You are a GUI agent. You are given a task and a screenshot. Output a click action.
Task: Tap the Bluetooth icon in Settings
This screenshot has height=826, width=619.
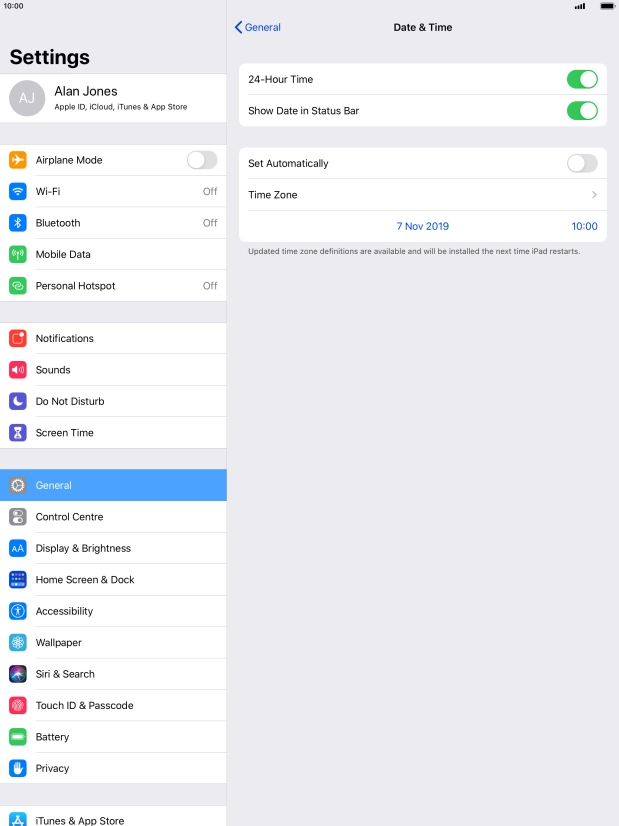[18, 223]
